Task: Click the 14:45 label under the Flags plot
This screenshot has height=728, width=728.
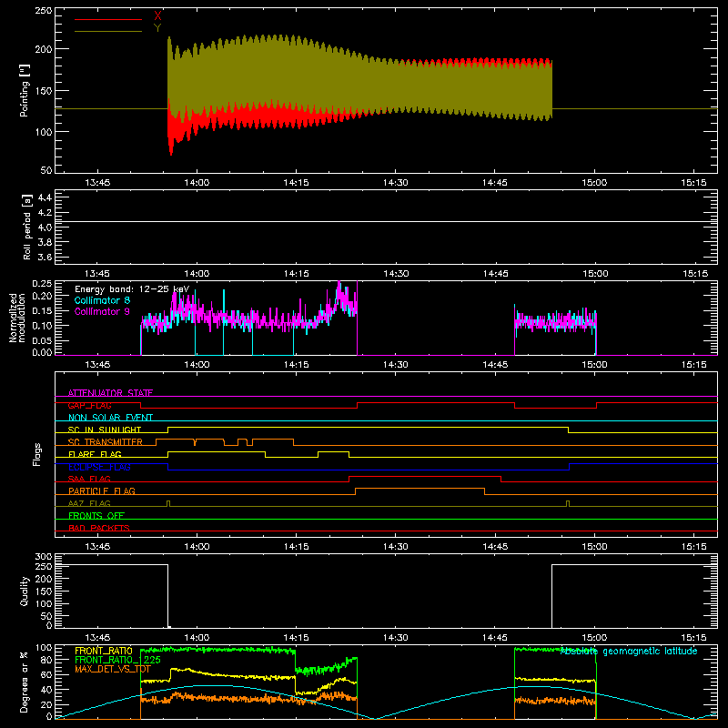Action: [x=495, y=547]
